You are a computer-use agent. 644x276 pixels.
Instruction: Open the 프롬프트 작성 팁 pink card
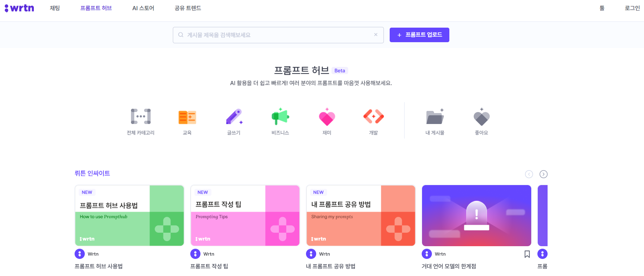point(245,216)
